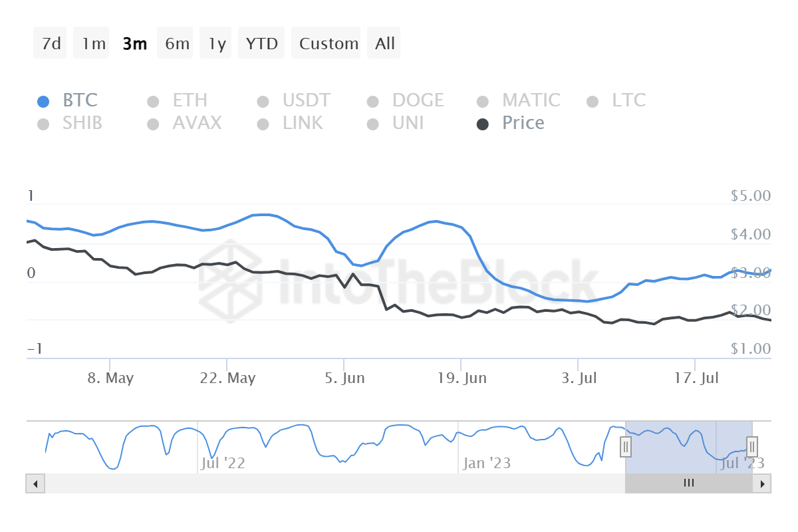798x532 pixels.
Task: Open the Custom date range picker
Action: pos(329,44)
